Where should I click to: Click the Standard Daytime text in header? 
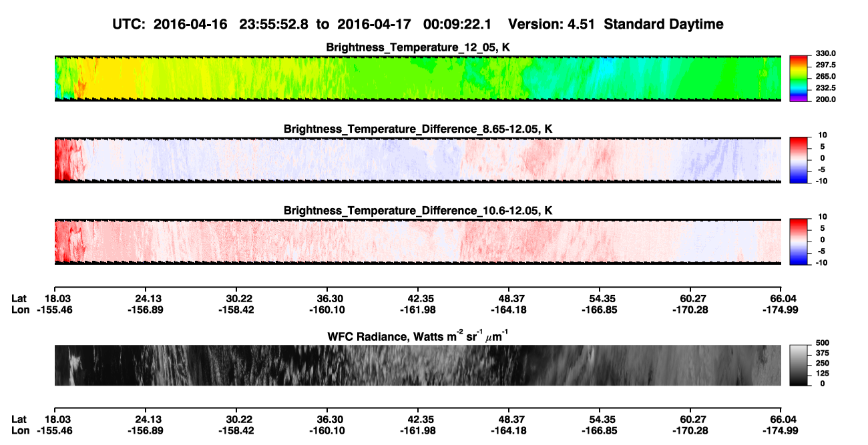[664, 25]
